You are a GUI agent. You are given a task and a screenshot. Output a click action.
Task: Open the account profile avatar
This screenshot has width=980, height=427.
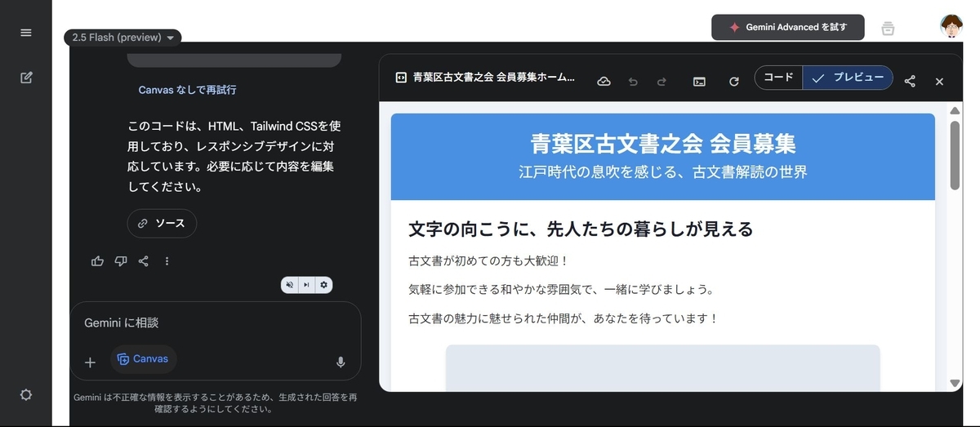(951, 27)
